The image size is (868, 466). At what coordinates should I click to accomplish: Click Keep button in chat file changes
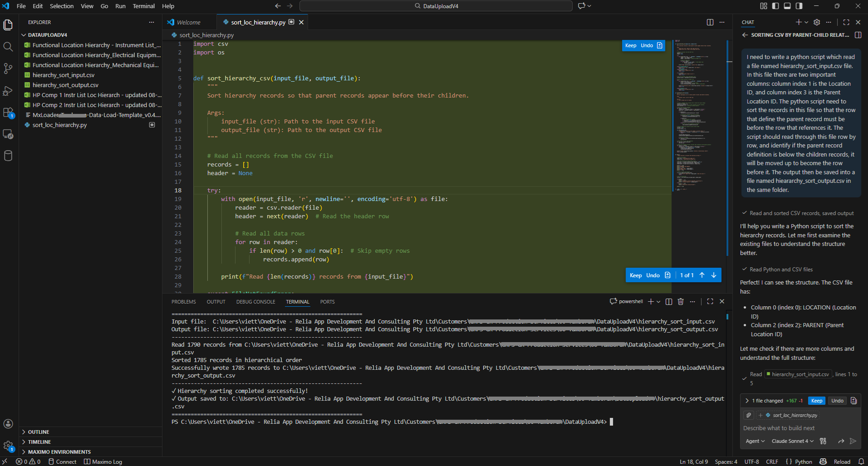point(816,401)
